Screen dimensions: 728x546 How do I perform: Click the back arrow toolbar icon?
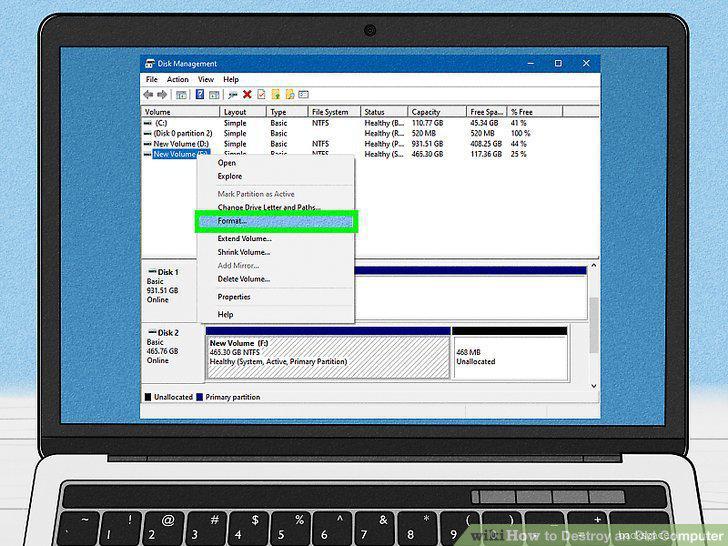pyautogui.click(x=148, y=95)
